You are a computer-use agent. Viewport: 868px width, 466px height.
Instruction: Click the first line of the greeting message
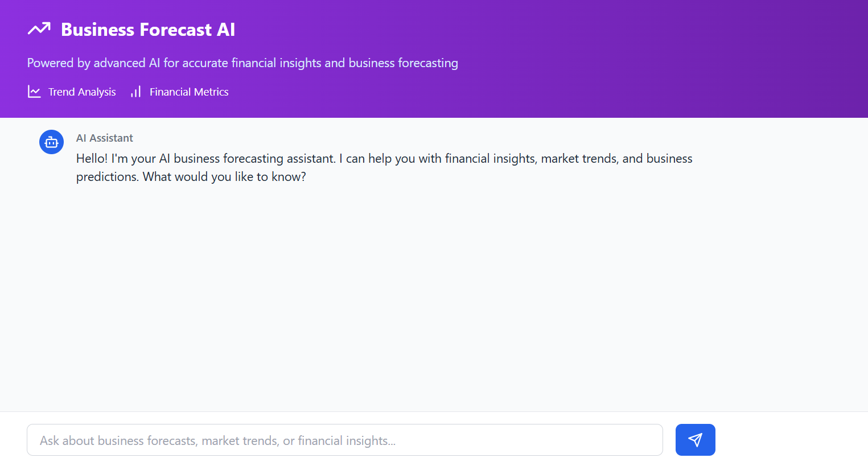(x=384, y=158)
